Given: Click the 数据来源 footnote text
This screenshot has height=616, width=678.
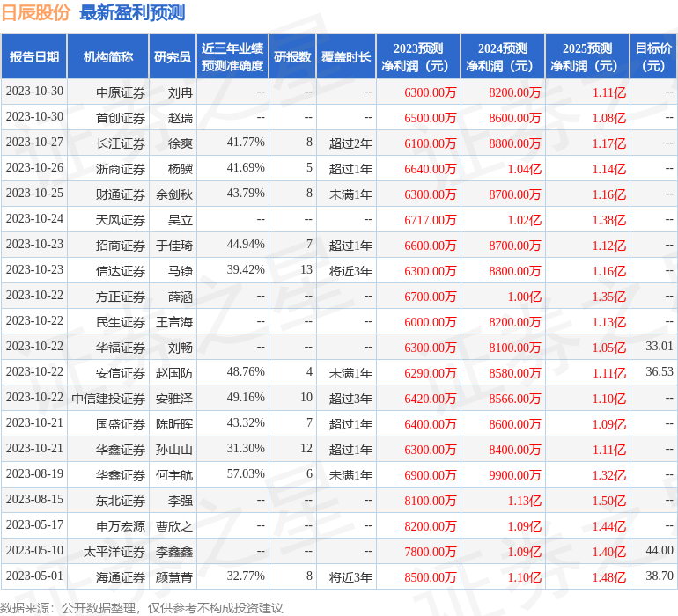Looking at the screenshot, I should 142,608.
